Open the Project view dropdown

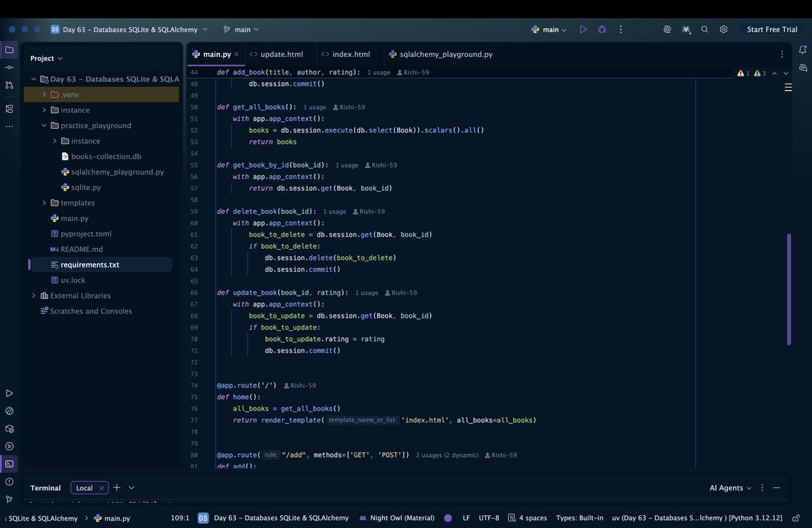click(x=47, y=58)
